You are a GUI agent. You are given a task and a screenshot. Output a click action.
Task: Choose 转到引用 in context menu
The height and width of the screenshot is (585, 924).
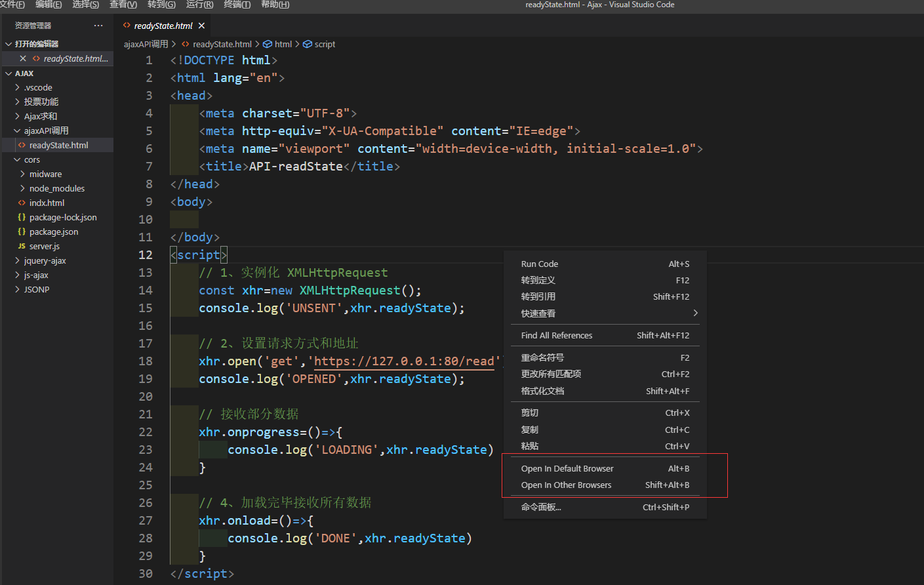click(x=605, y=296)
